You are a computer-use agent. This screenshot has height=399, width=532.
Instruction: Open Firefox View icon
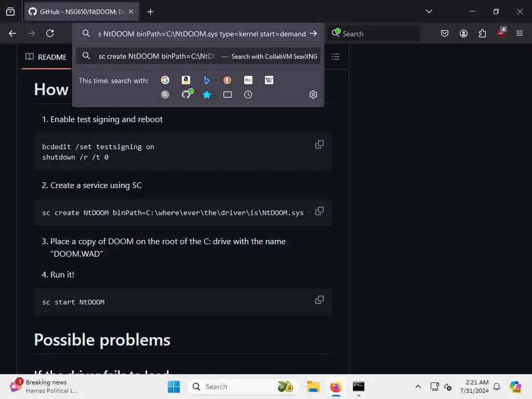click(10, 12)
